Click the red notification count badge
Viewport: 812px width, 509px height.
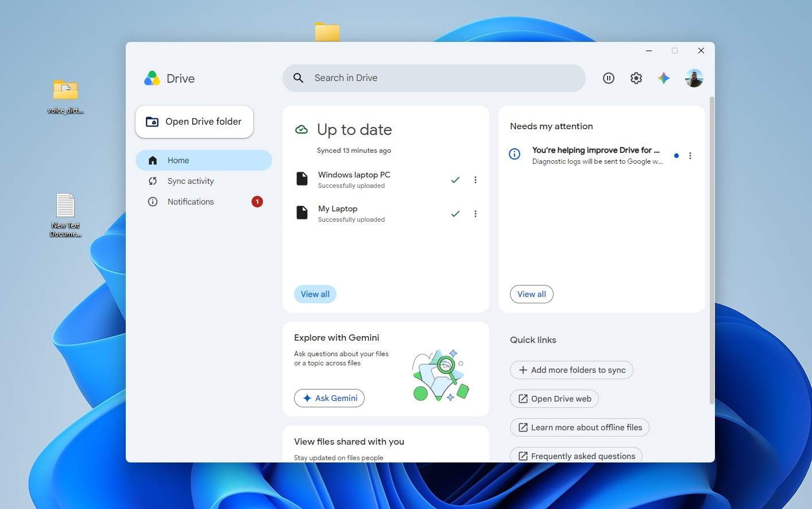pyautogui.click(x=257, y=202)
